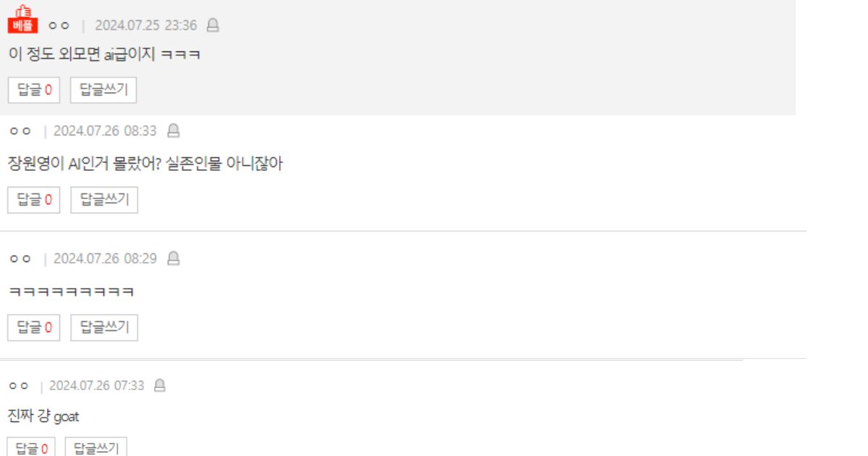Viewport: 868px width, 456px height.
Task: Click report icon beside 2024.07.26 07:33 timestamp
Action: click(160, 386)
